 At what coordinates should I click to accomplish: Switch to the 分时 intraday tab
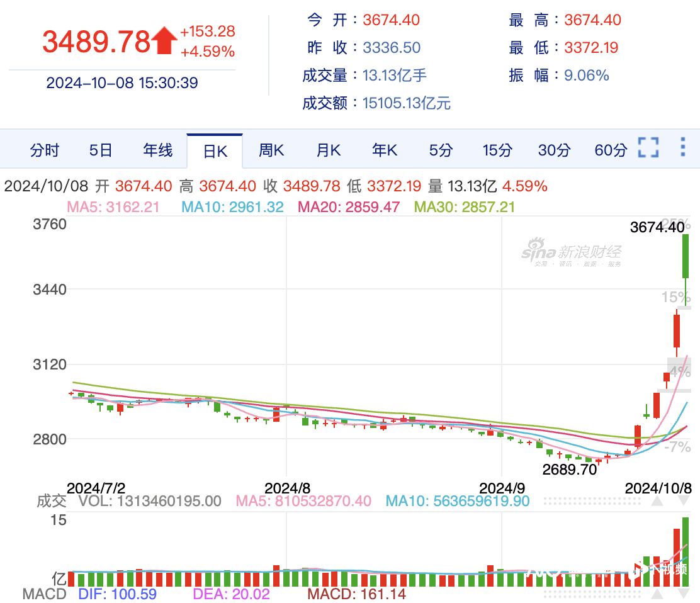pos(44,150)
